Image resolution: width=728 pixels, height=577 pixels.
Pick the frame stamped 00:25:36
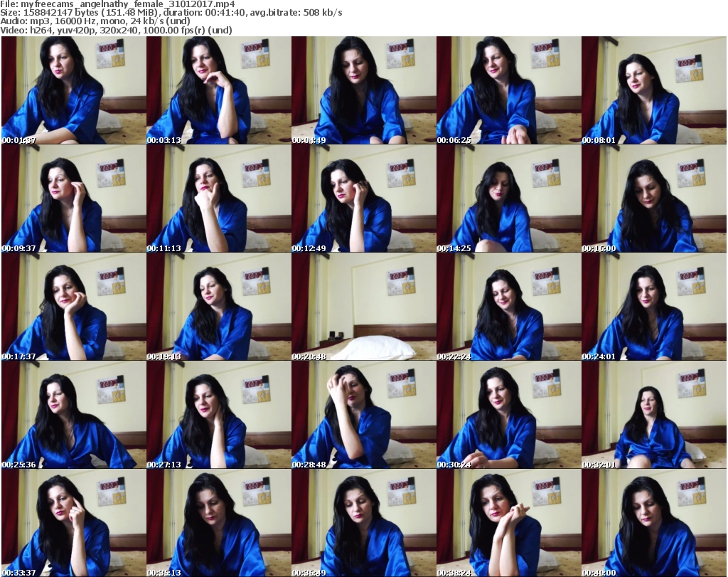(x=74, y=415)
